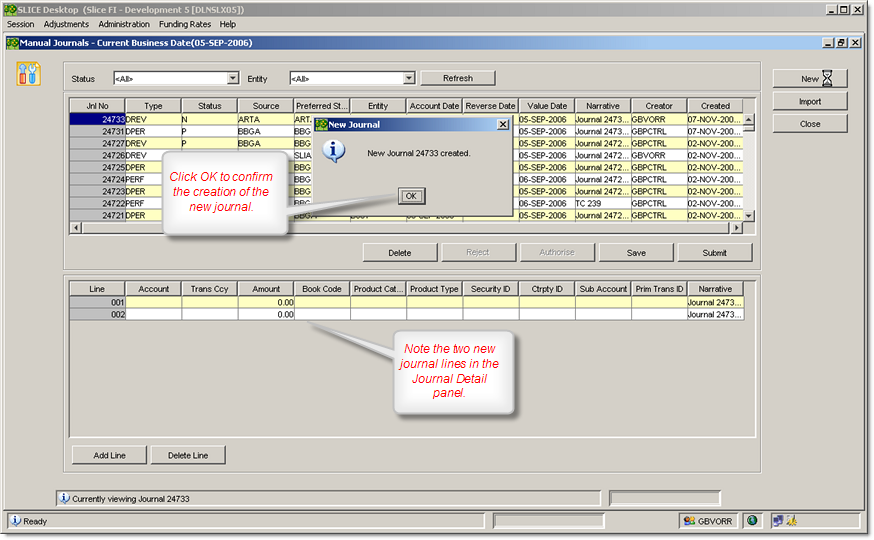Click the GBVORR user icon in status bar
This screenshot has width=874, height=540.
[689, 521]
